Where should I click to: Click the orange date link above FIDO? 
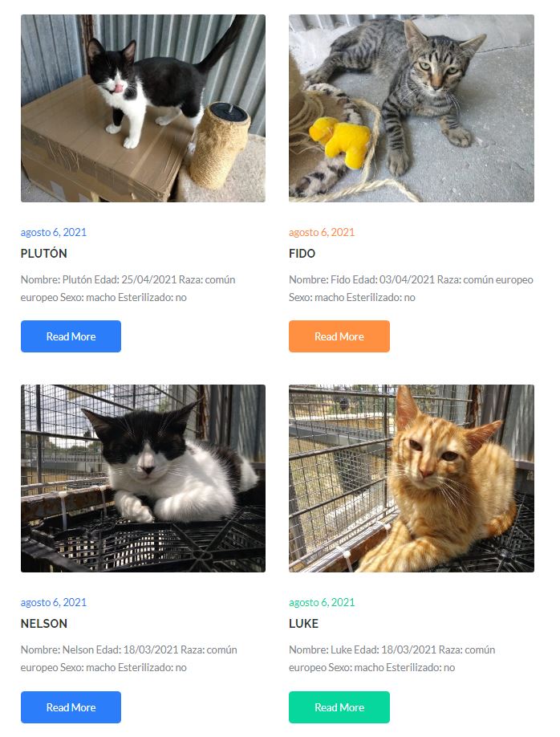coord(322,232)
